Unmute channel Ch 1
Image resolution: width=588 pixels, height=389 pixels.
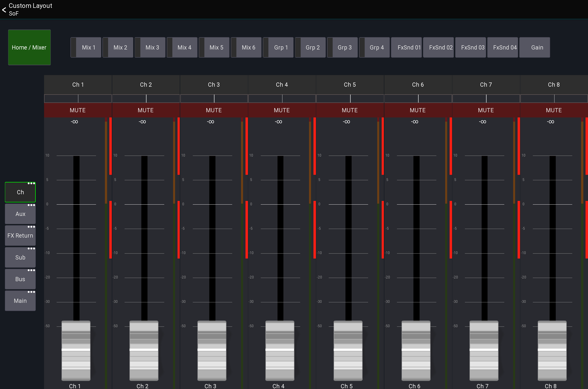tap(78, 110)
